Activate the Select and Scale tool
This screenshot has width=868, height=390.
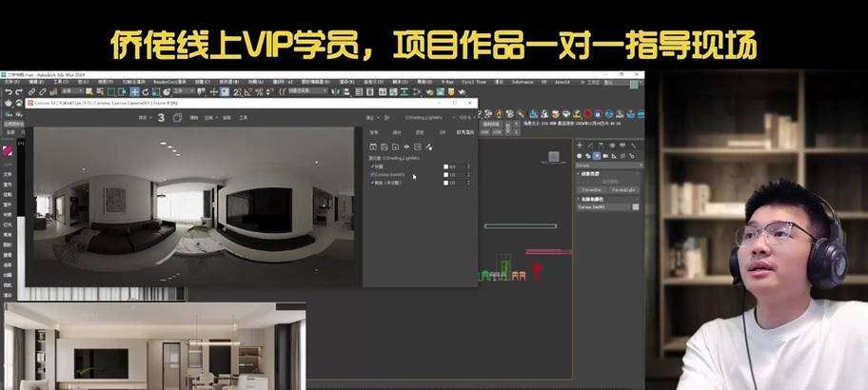(x=155, y=92)
